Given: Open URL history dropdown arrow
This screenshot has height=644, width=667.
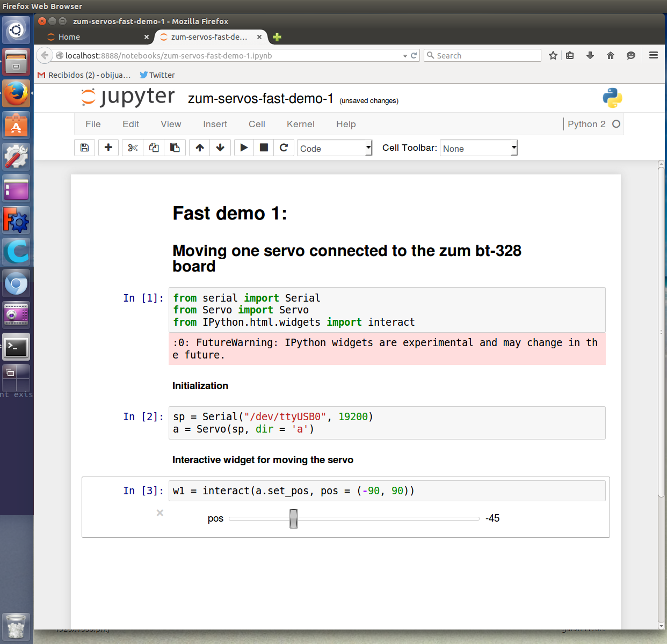Looking at the screenshot, I should pyautogui.click(x=405, y=56).
